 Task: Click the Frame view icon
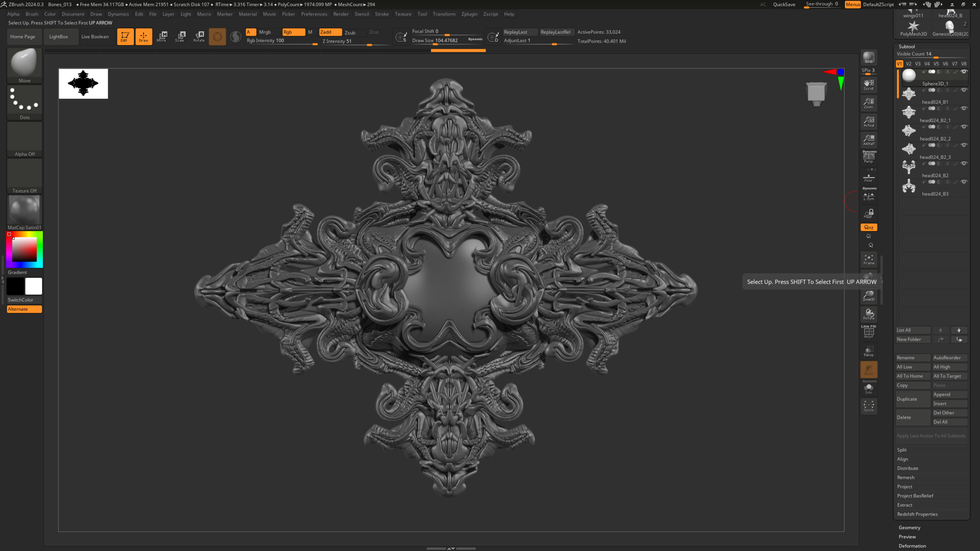(x=868, y=260)
